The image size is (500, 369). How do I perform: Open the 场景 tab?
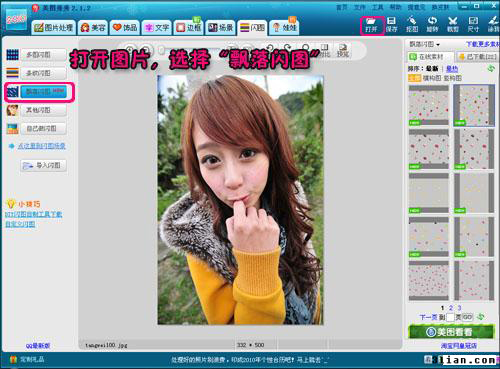click(x=220, y=27)
